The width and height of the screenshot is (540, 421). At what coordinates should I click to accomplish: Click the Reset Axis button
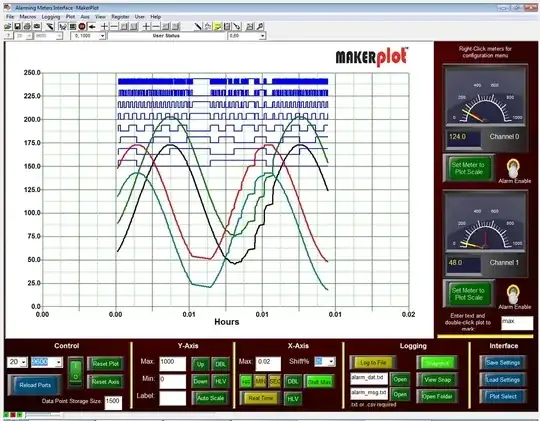point(106,382)
